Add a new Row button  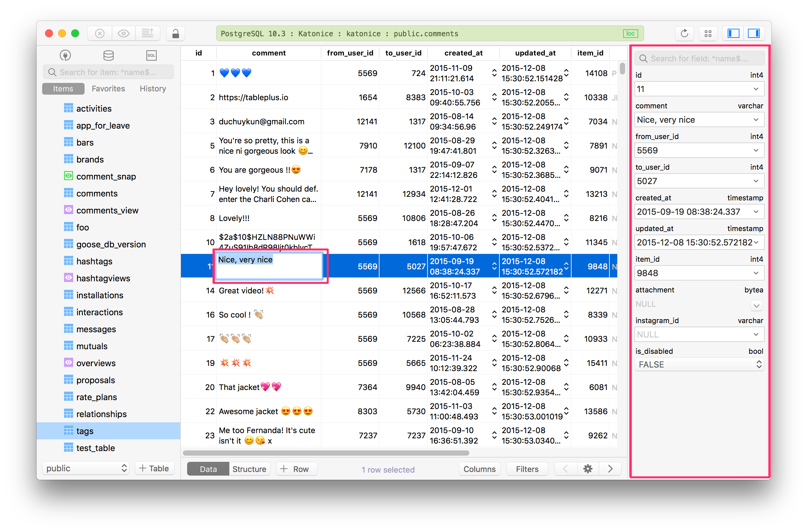click(x=295, y=469)
